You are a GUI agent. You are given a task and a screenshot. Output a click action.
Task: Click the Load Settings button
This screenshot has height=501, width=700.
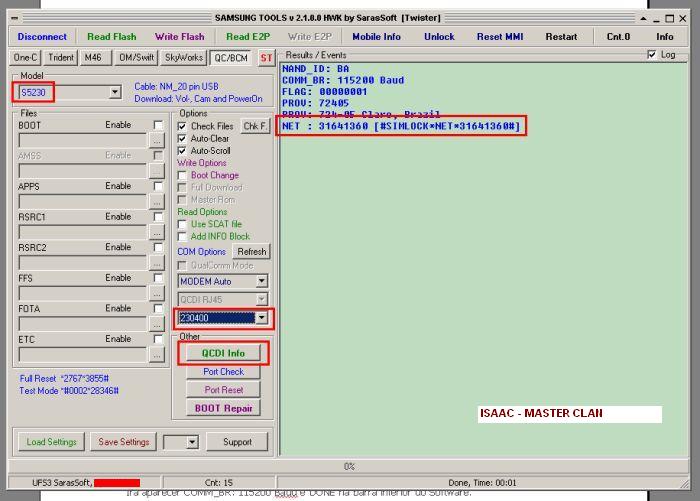pos(51,442)
